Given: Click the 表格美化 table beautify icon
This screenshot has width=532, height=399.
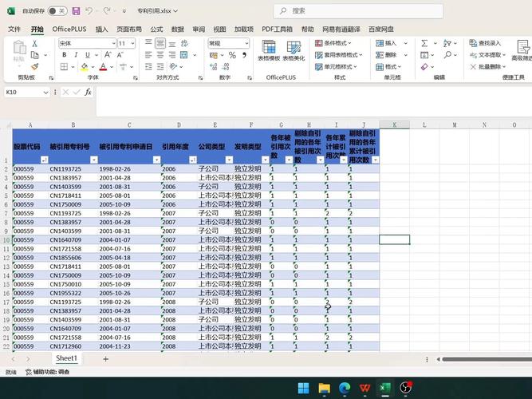Looking at the screenshot, I should coord(293,50).
